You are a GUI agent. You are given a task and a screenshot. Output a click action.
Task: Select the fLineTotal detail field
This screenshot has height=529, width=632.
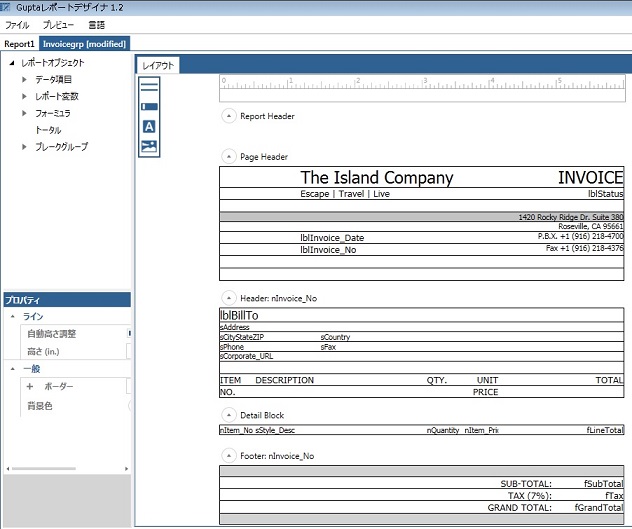coord(605,430)
